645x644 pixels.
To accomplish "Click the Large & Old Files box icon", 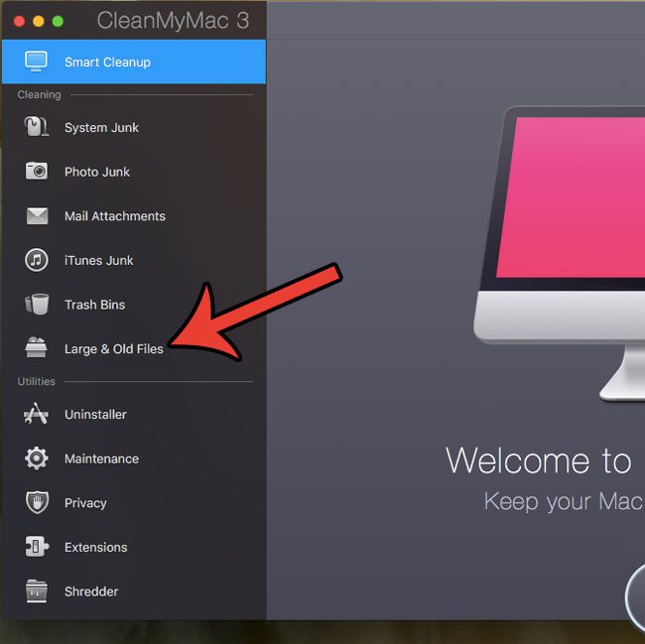I will tap(36, 348).
